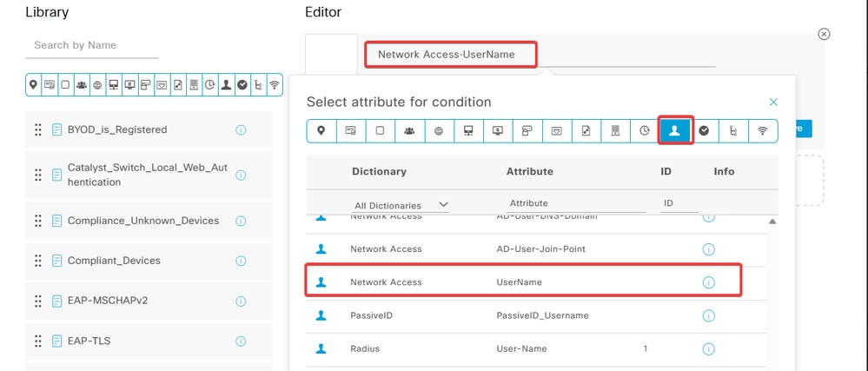The height and width of the screenshot is (371, 868).
Task: Show info for PassiveID_Username attribute
Action: [708, 315]
